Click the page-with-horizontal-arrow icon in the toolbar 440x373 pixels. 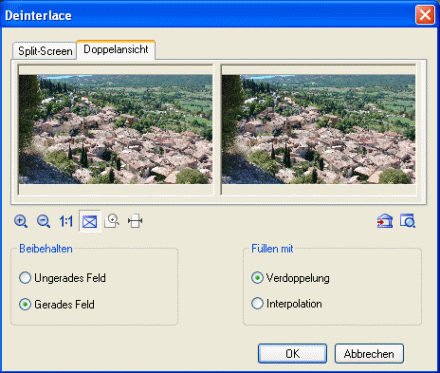pos(135,221)
